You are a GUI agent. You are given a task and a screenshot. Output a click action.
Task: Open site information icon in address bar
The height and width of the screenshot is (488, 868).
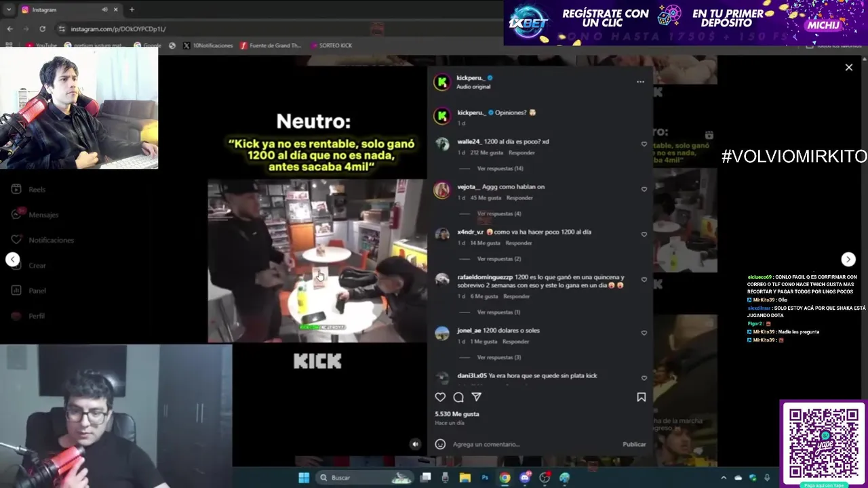pos(62,28)
